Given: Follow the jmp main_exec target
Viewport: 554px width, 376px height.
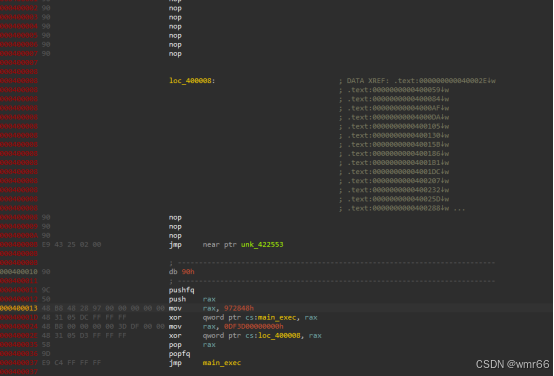Looking at the screenshot, I should [x=222, y=363].
